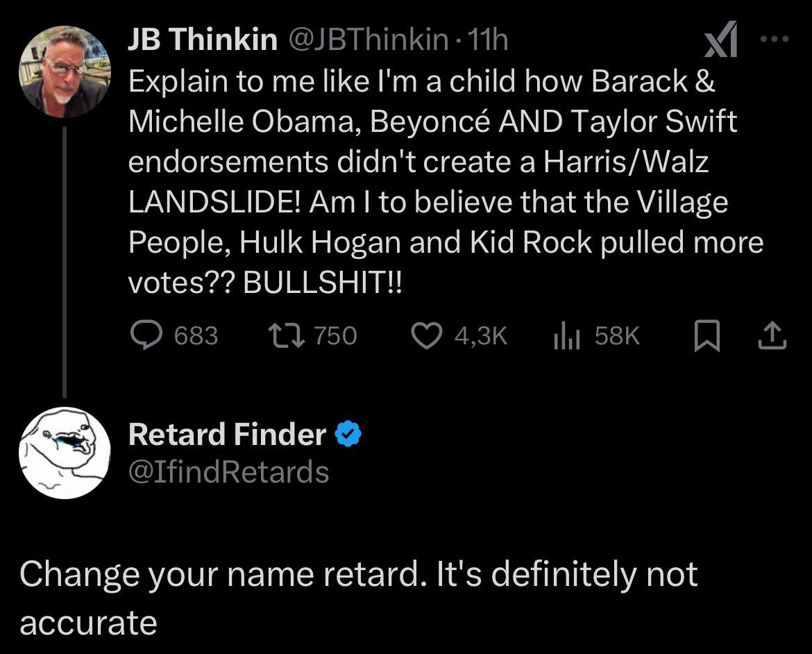
Task: Click the JB Thinkin display name
Action: coord(203,41)
